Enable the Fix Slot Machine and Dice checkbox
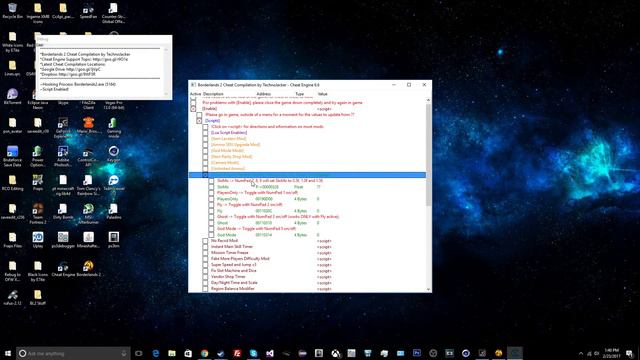The image size is (640, 360). [x=205, y=271]
